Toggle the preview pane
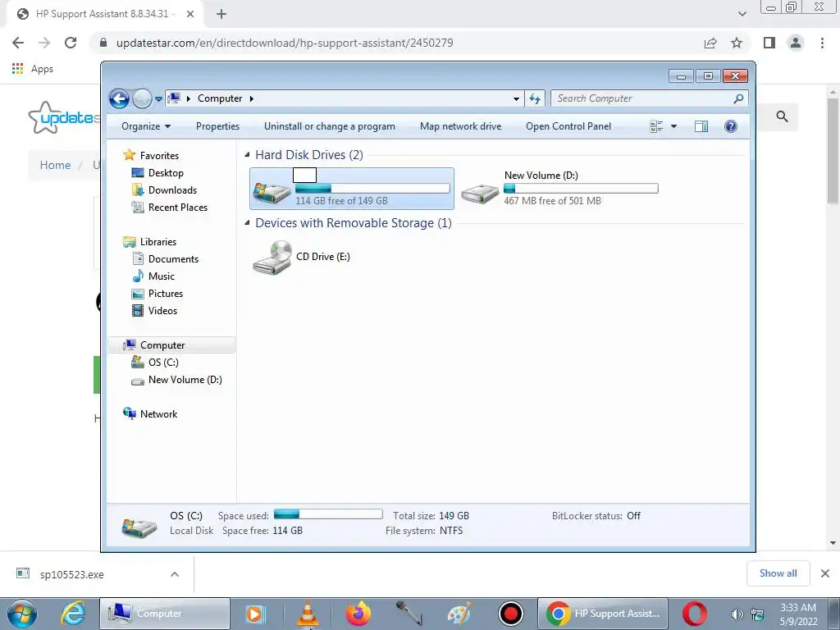840x630 pixels. [x=701, y=126]
